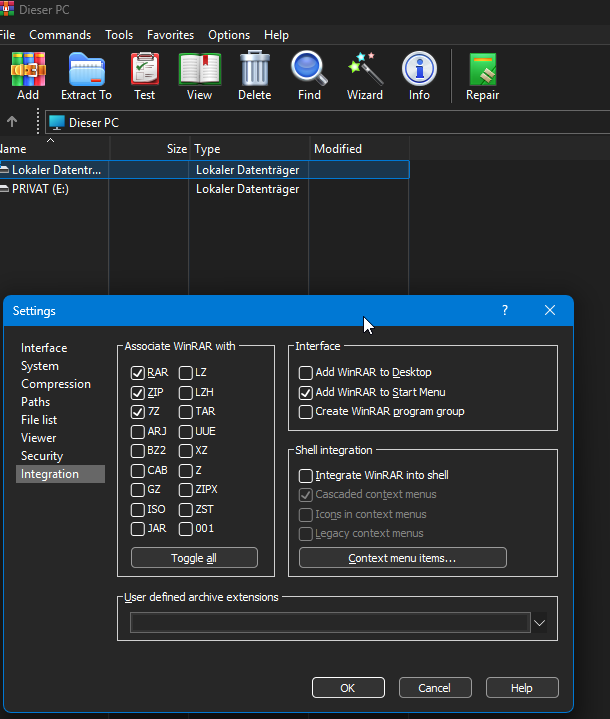Open the Help menu
The image size is (610, 719).
point(276,35)
